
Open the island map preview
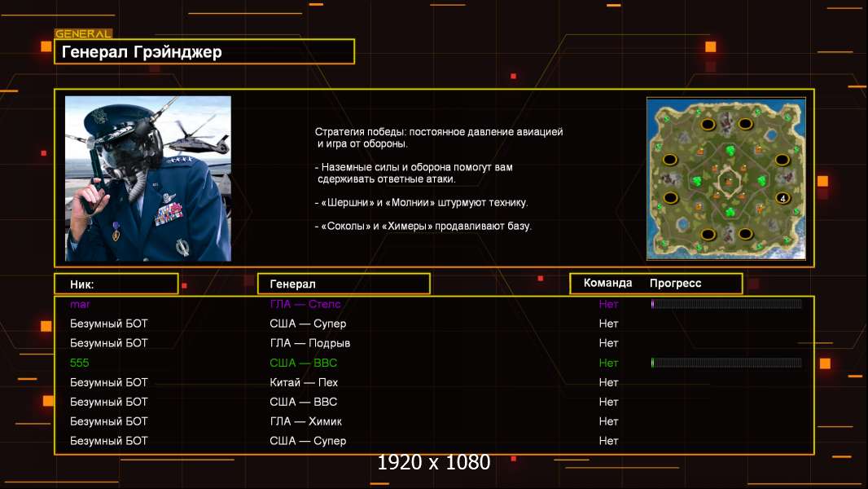(x=726, y=178)
